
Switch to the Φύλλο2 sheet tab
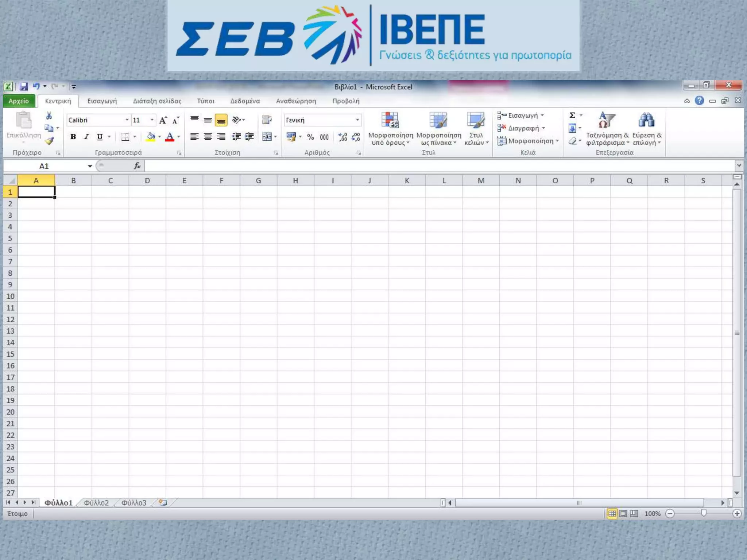point(96,503)
